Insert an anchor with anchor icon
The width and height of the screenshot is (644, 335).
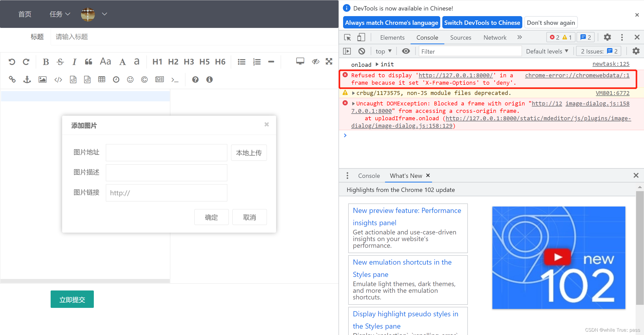(x=27, y=79)
